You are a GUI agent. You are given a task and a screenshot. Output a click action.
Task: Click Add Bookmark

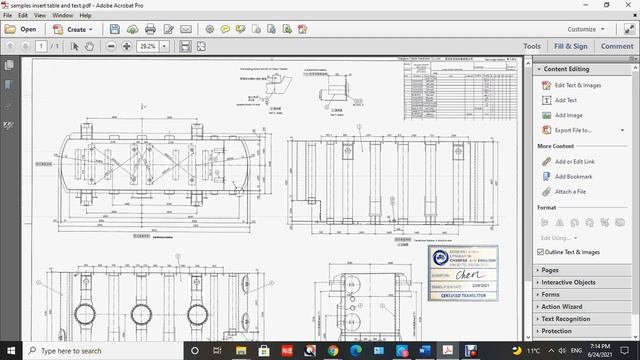pyautogui.click(x=567, y=176)
